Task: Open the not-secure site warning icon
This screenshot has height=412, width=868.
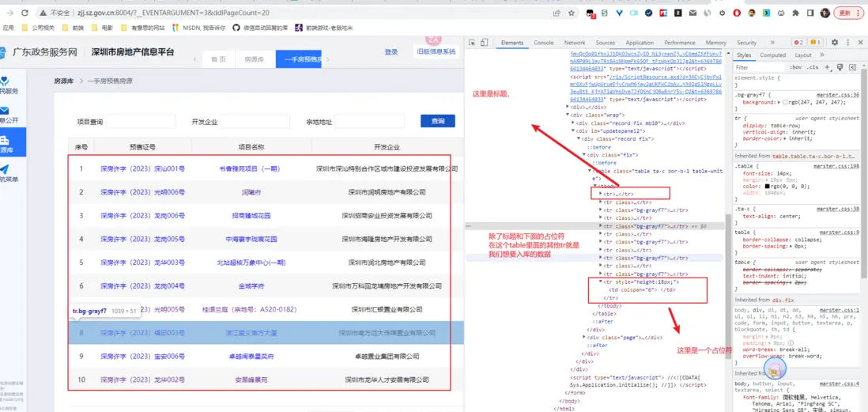Action: click(43, 12)
